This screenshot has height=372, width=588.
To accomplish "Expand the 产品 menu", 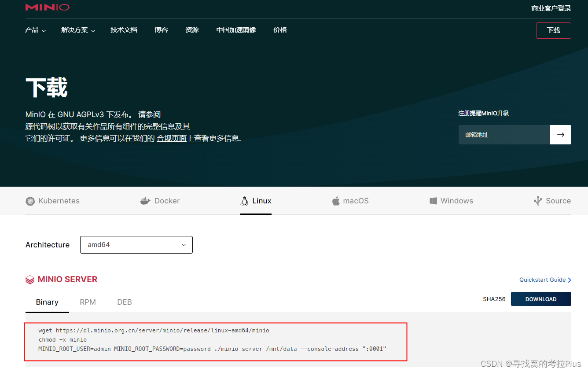I will coord(36,30).
